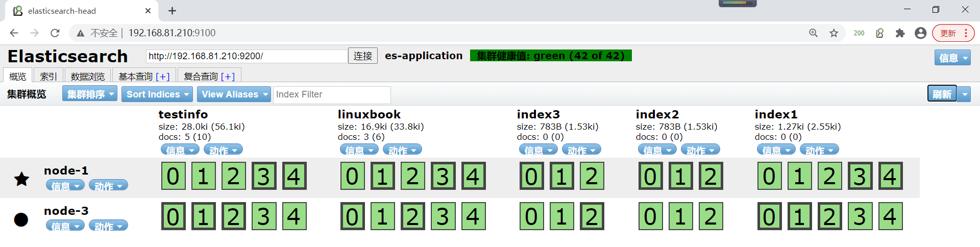Viewport: 980px width, 247px height.
Task: Click the green cluster health status badge
Action: [x=551, y=56]
